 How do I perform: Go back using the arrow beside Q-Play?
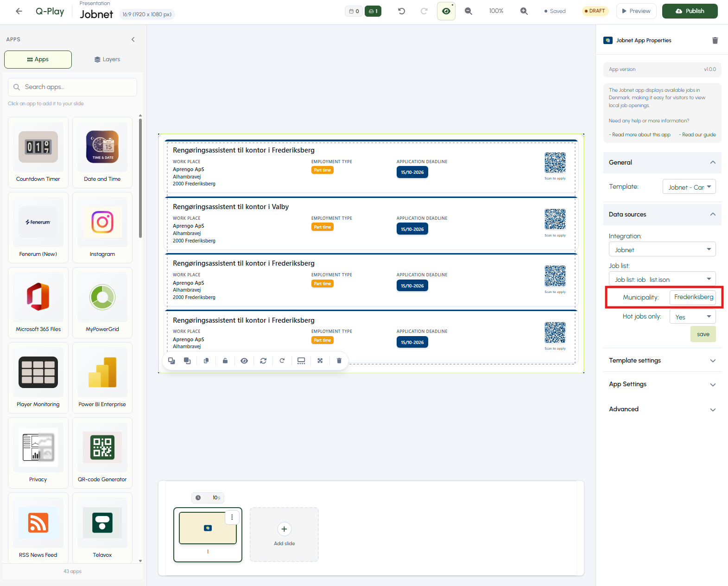(19, 11)
